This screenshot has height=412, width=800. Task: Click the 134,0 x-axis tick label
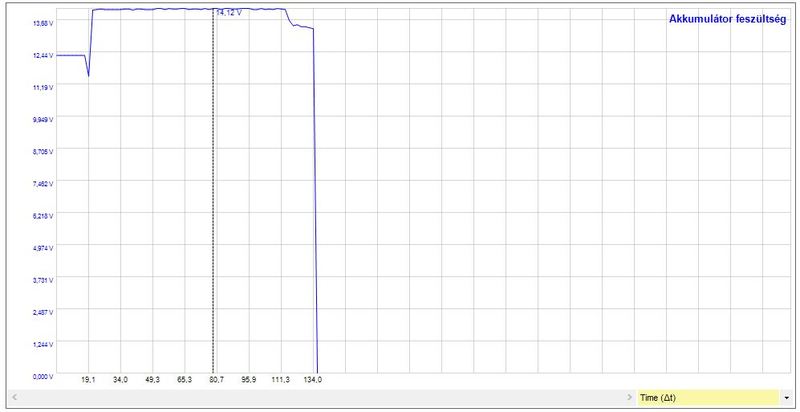(x=313, y=381)
